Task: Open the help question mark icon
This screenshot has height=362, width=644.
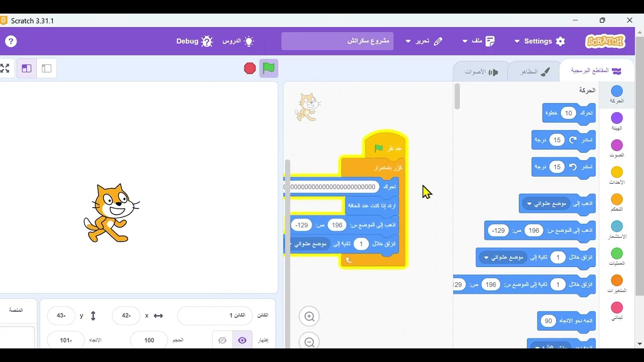Action: (11, 41)
